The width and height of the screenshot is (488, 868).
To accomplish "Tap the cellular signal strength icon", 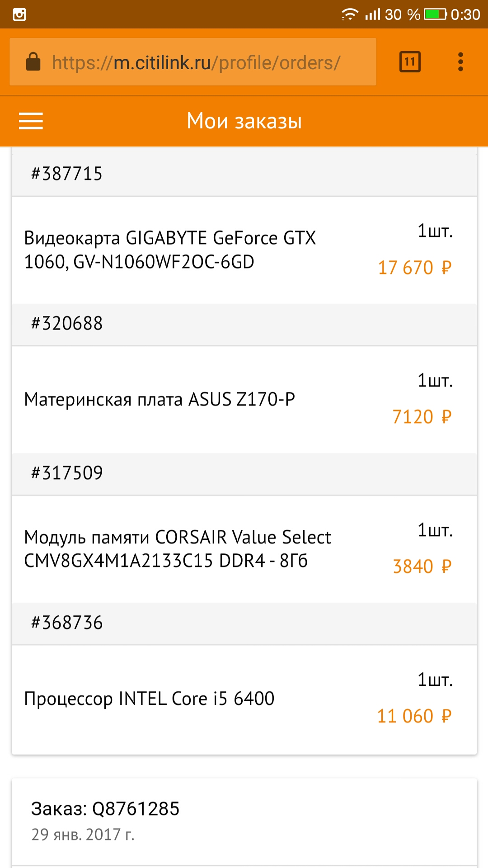I will (x=373, y=14).
